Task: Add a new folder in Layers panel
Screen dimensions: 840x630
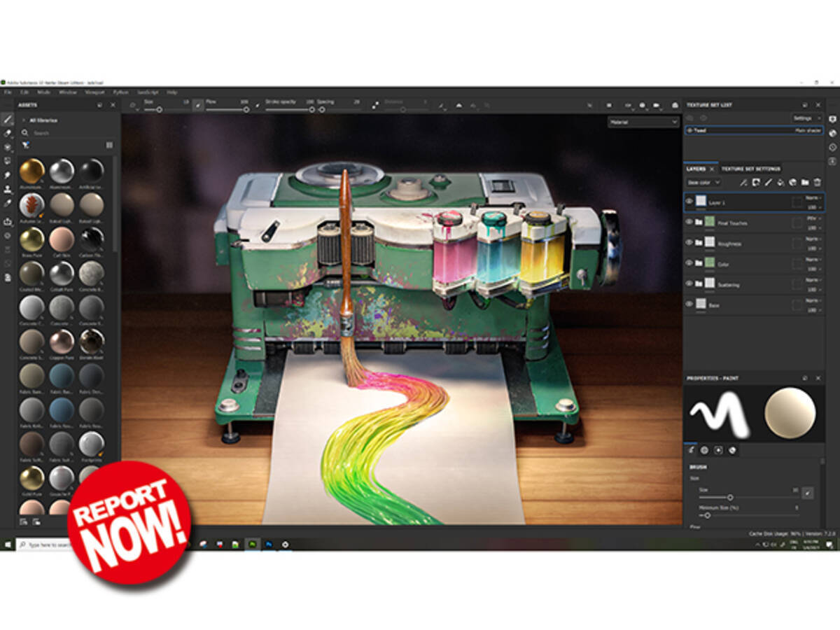Action: pos(805,183)
